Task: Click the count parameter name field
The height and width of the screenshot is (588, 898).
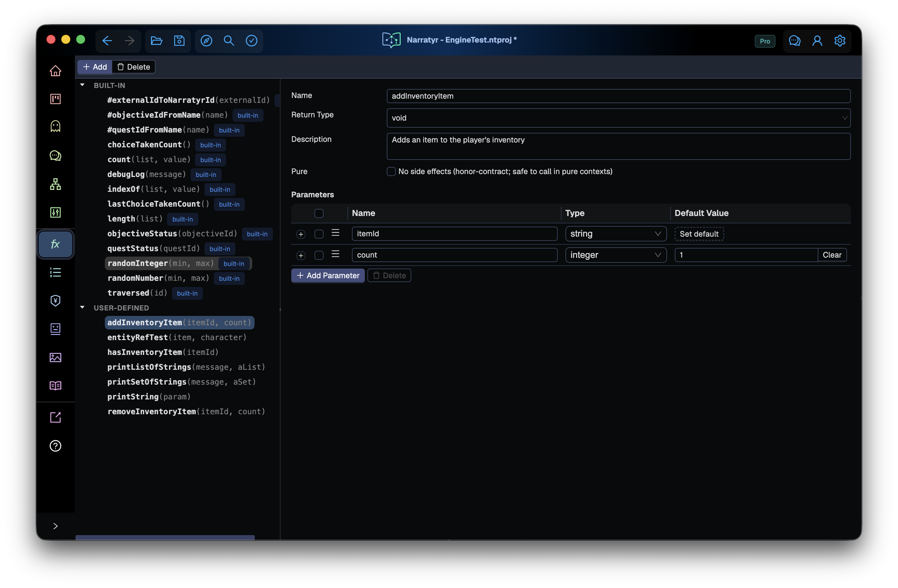Action: 454,255
